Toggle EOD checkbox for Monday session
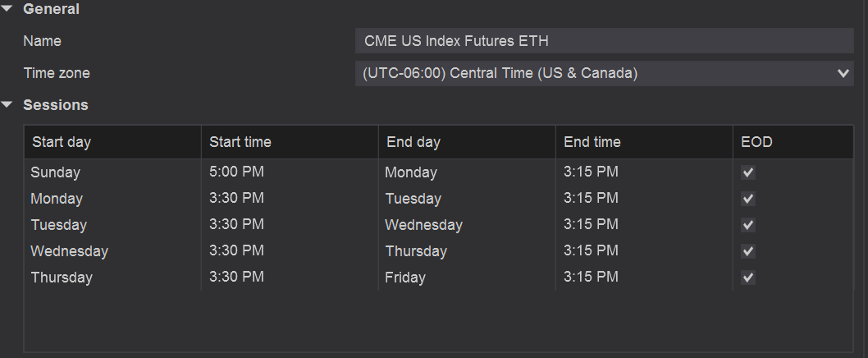The image size is (868, 358). pyautogui.click(x=747, y=199)
